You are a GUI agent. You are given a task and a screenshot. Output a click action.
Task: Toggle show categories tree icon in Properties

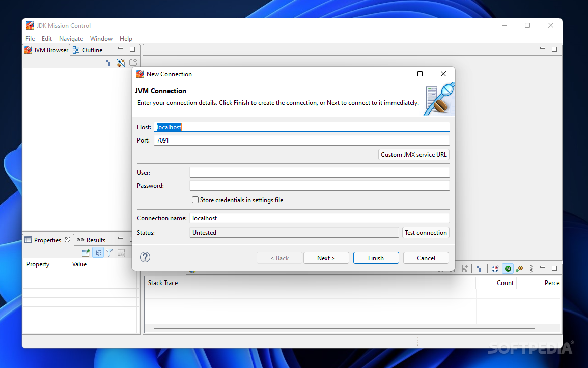coord(98,253)
